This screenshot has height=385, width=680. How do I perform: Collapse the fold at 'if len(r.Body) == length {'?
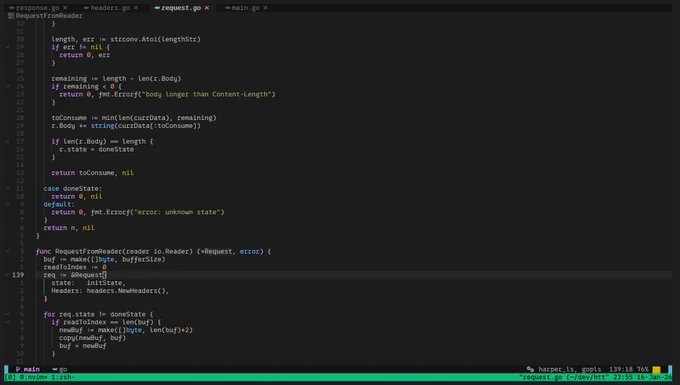pyautogui.click(x=7, y=141)
